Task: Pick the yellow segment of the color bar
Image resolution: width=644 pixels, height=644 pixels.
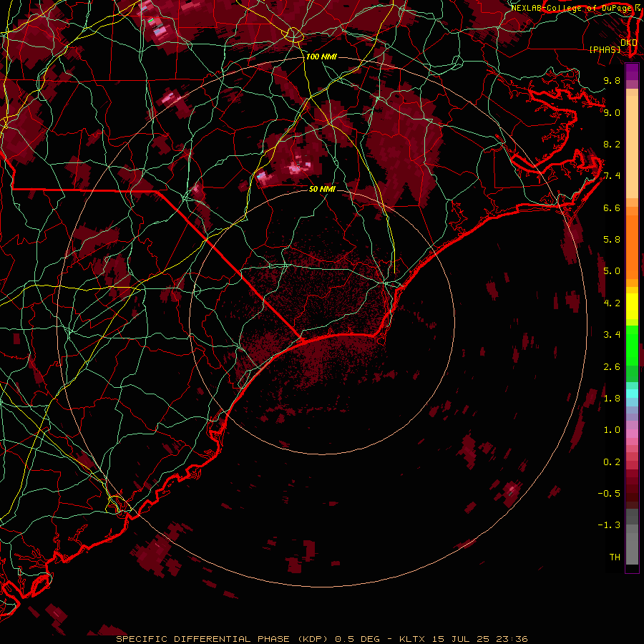Action: (632, 306)
